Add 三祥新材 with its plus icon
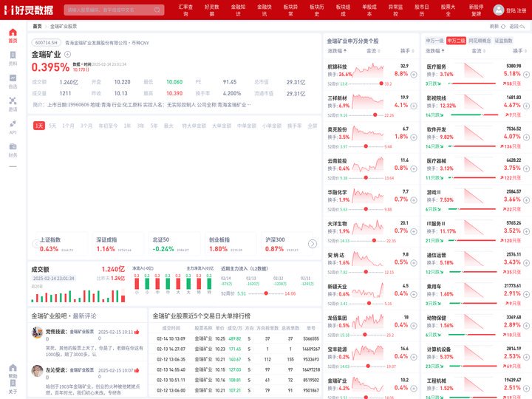The image size is (532, 399). pyautogui.click(x=414, y=106)
